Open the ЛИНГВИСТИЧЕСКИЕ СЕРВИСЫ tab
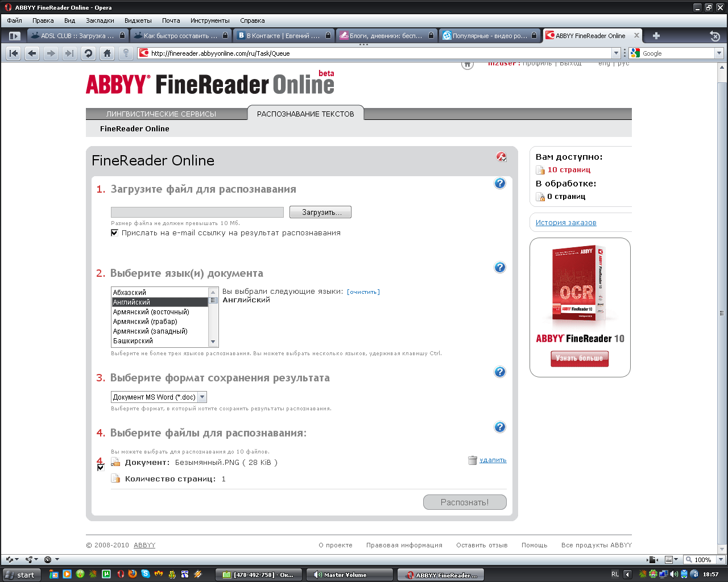This screenshot has height=582, width=728. 161,114
